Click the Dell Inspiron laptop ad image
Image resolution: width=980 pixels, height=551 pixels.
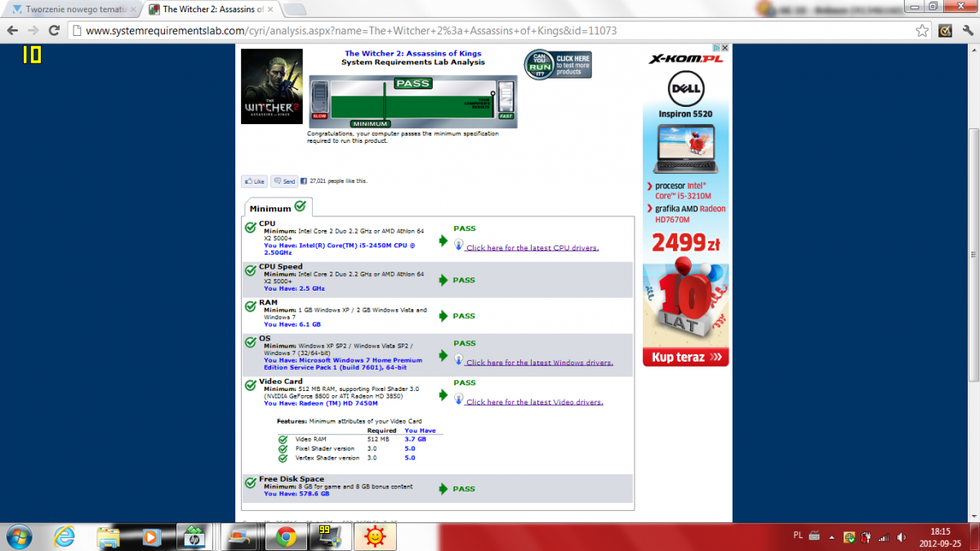684,149
